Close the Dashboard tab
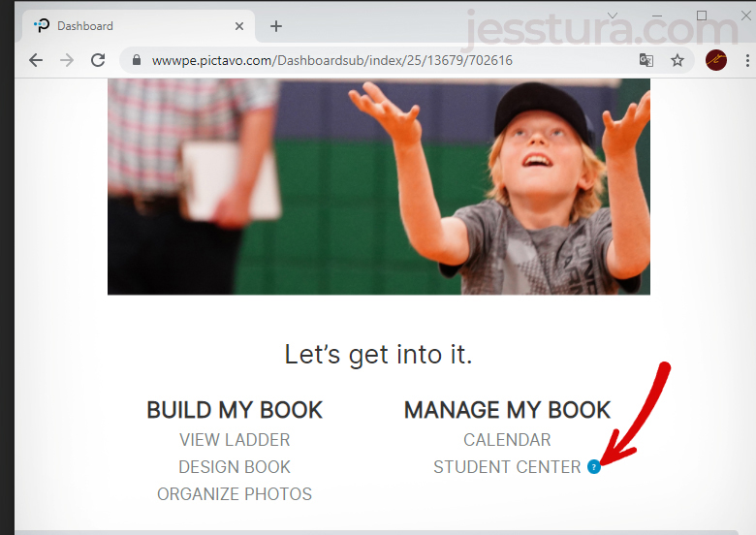The image size is (756, 535). 239,26
